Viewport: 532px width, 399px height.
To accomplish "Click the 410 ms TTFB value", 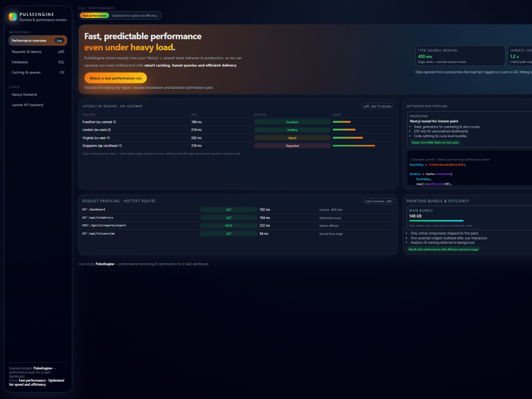I will 425,57.
